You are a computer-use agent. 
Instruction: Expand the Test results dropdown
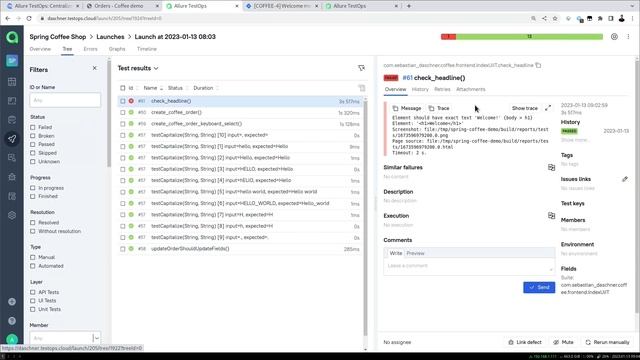(x=138, y=68)
